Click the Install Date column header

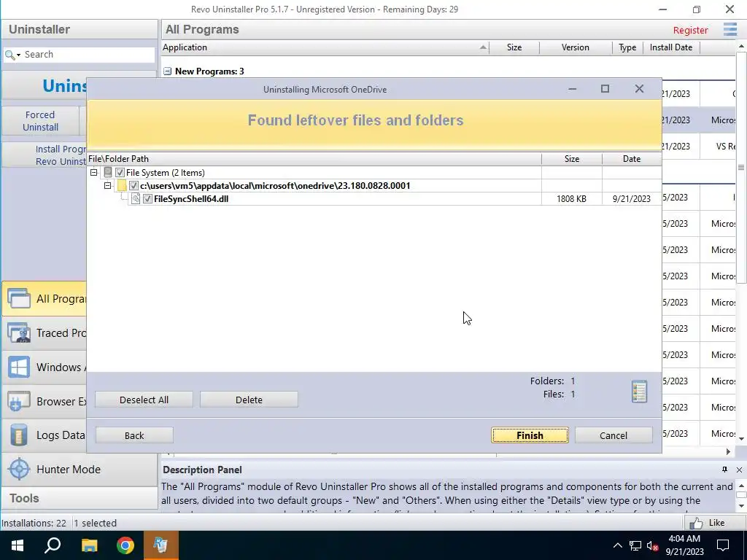[x=671, y=47]
